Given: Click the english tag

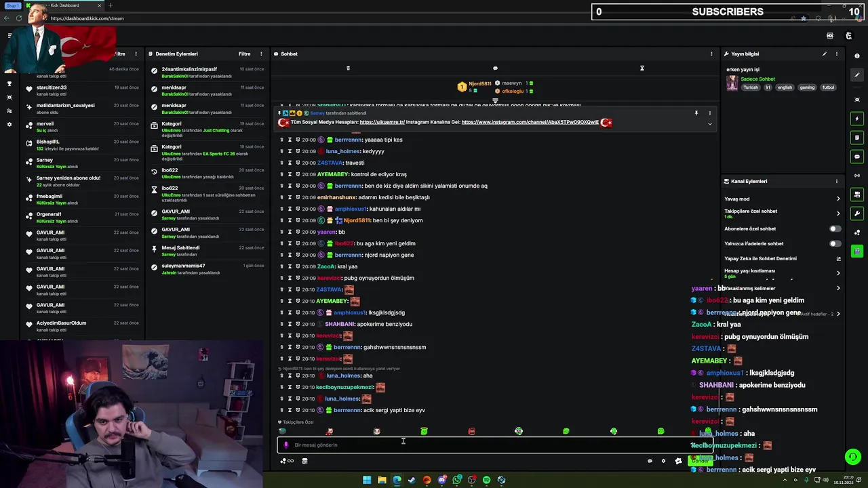Looking at the screenshot, I should tap(785, 87).
